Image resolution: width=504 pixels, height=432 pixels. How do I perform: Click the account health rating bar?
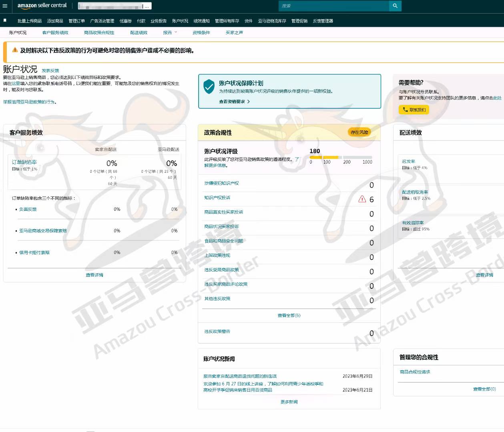pos(341,158)
